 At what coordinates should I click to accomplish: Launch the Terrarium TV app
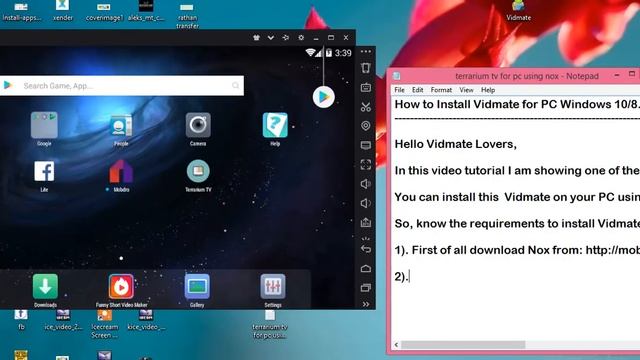(x=198, y=176)
